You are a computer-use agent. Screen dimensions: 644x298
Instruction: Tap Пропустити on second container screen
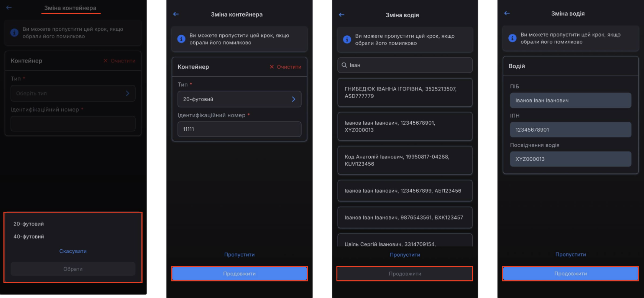tap(240, 255)
